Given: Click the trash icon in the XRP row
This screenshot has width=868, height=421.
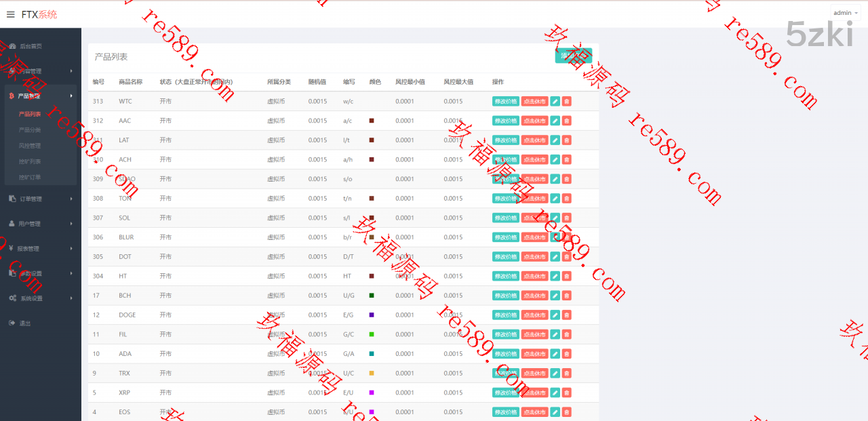Looking at the screenshot, I should pos(567,393).
